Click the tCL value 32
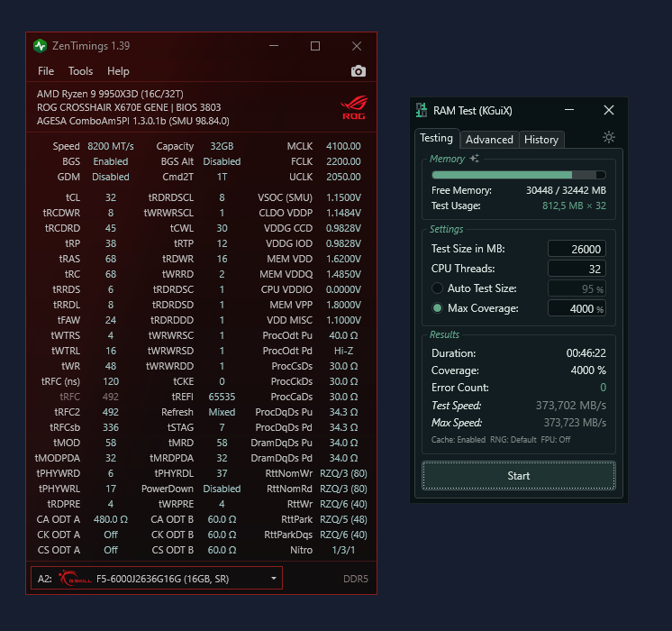This screenshot has width=672, height=631. (111, 197)
